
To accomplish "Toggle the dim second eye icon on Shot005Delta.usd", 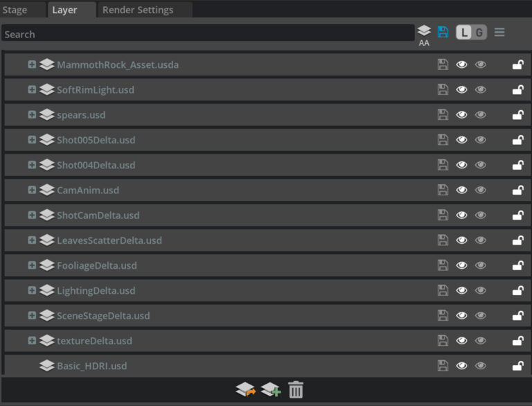I will tap(481, 140).
